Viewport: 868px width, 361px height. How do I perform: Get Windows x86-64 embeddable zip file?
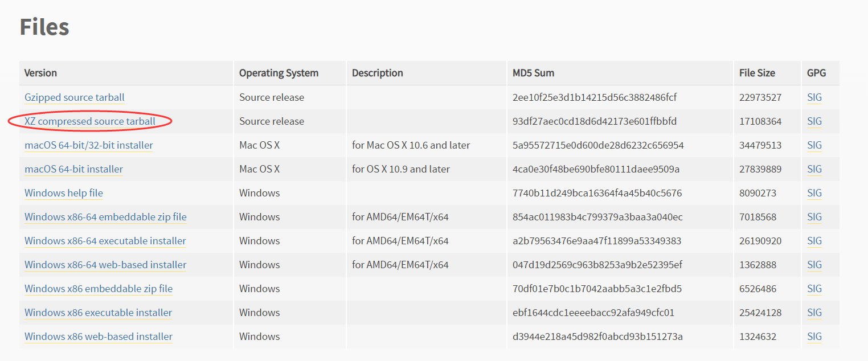point(105,217)
